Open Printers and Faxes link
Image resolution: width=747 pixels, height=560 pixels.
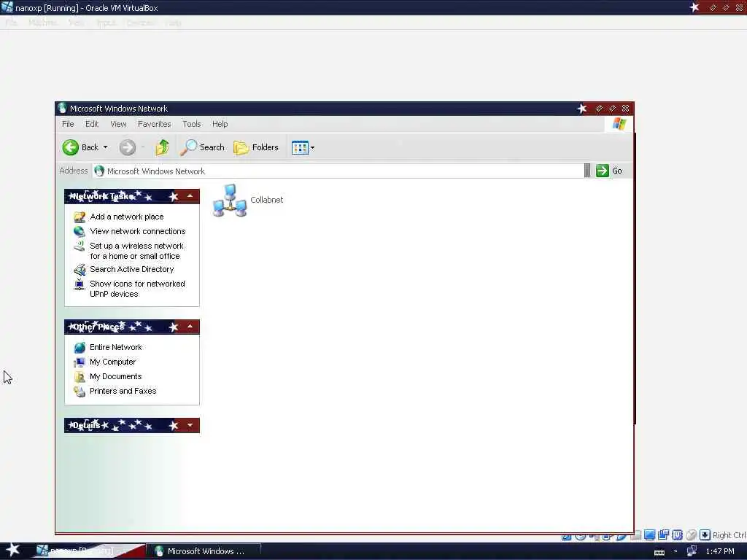pos(123,391)
